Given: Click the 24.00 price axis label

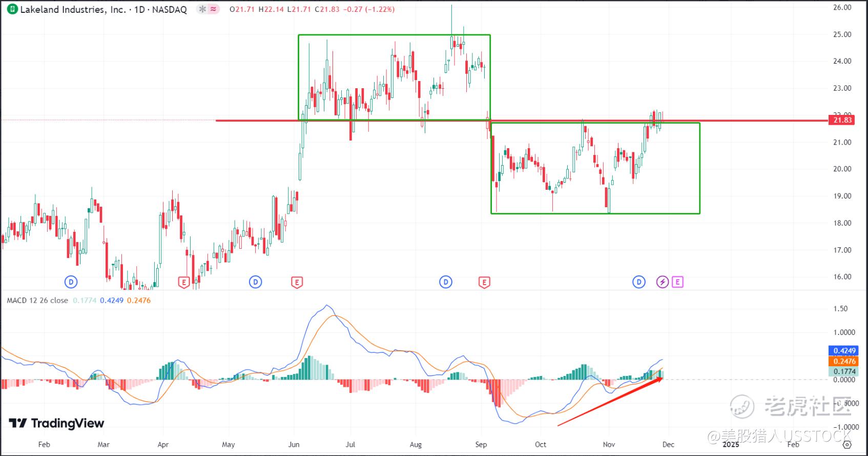Looking at the screenshot, I should pos(842,61).
